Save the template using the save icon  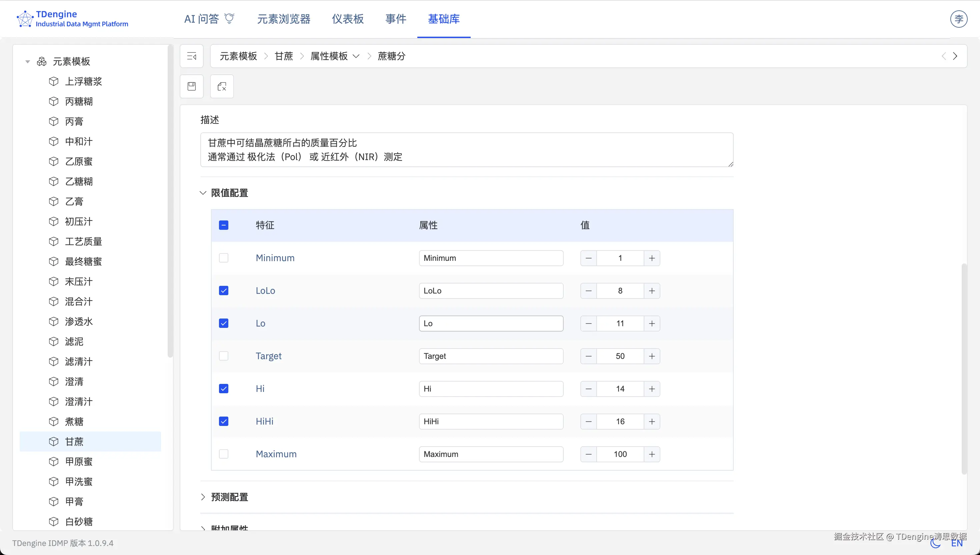coord(192,86)
